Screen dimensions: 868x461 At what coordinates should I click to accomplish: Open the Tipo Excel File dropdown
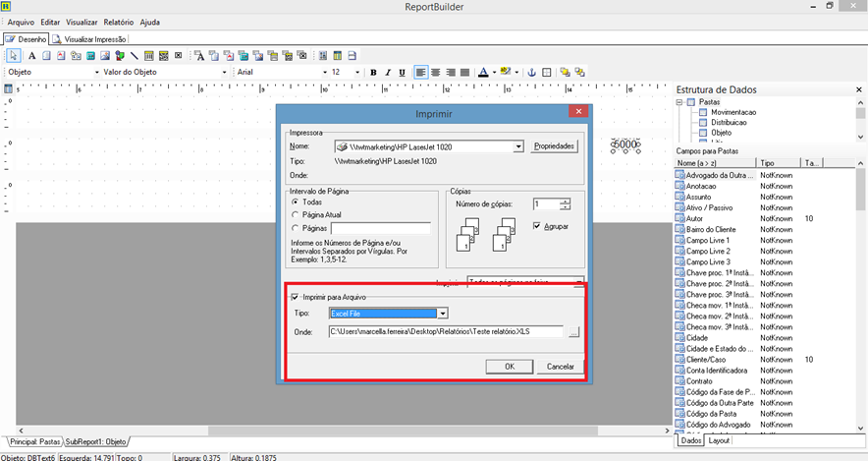[x=442, y=314]
